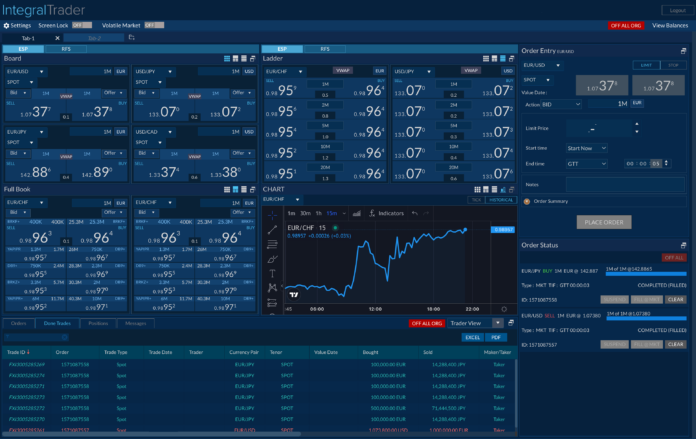Toggle VWAP on EUR/CHF ladder

[343, 71]
